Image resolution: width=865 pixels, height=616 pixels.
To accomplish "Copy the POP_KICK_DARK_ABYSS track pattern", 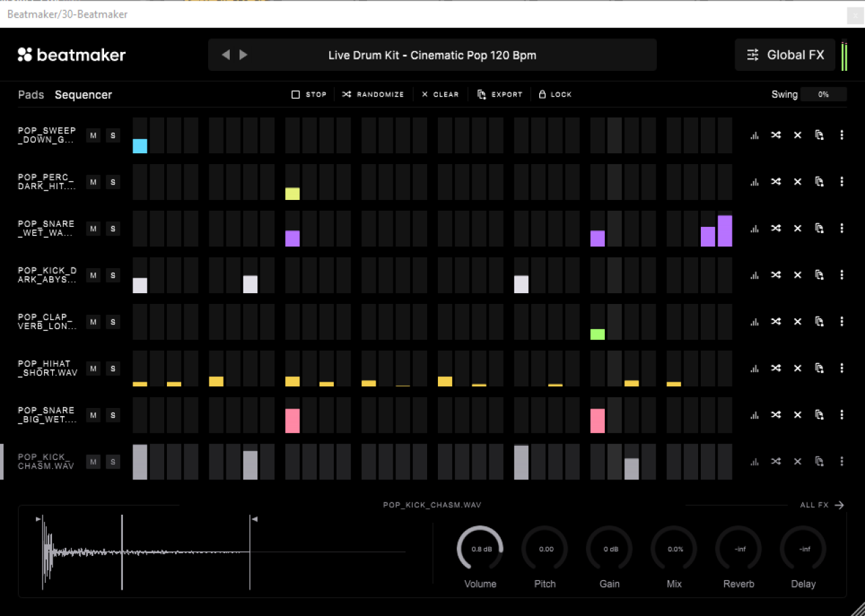I will coord(819,275).
